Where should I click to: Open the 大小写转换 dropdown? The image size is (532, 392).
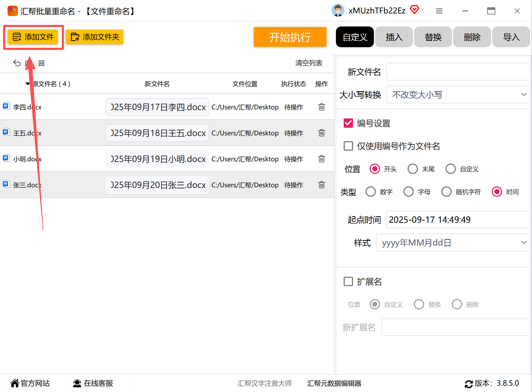tap(457, 95)
